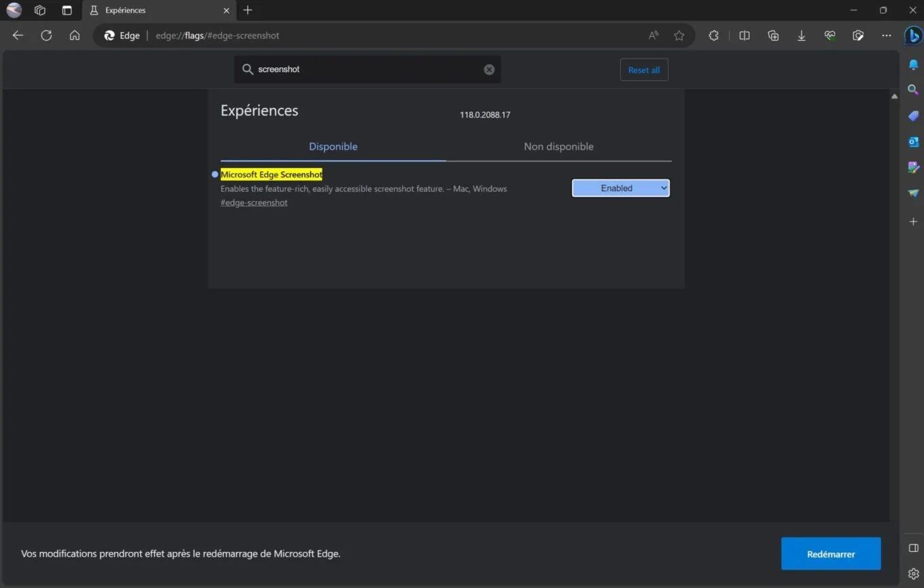Open sidebar paper plane icon

[x=914, y=194]
